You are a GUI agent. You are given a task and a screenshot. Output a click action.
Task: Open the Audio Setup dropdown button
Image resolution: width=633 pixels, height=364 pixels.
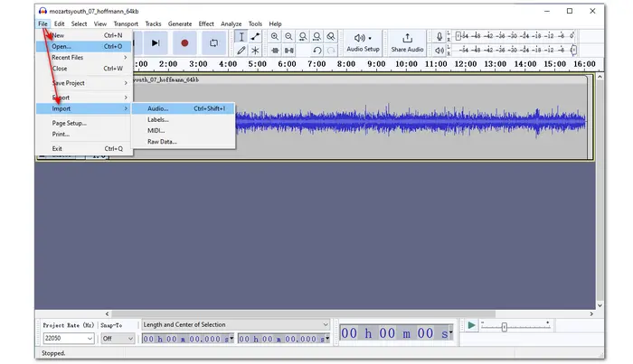[x=363, y=42]
